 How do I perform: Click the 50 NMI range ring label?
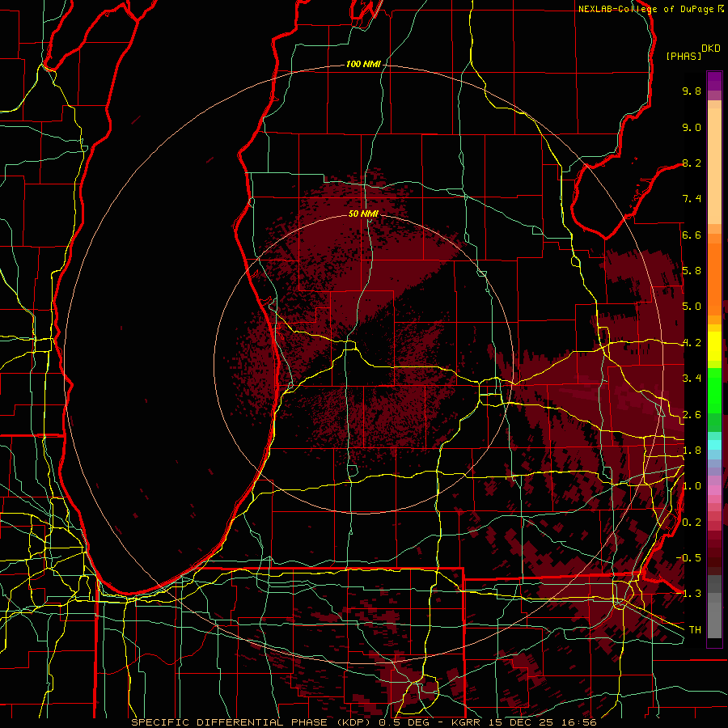pos(363,214)
